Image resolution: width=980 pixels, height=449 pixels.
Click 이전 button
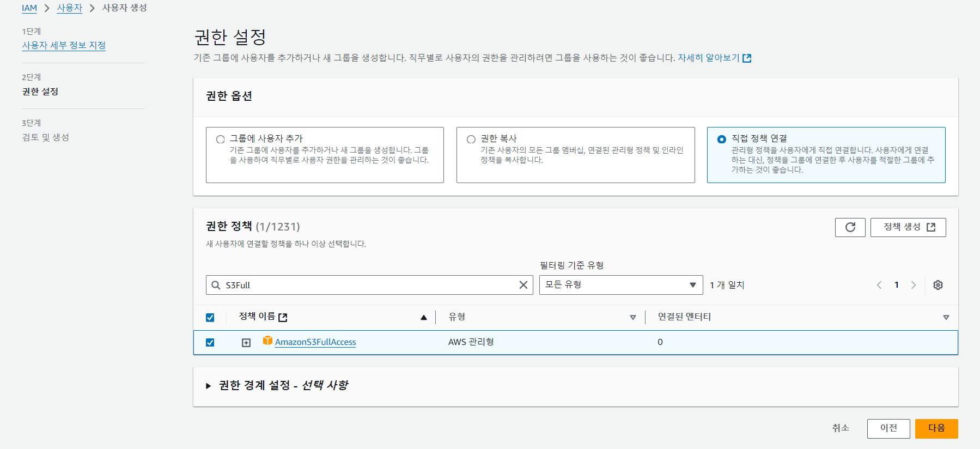tap(888, 428)
